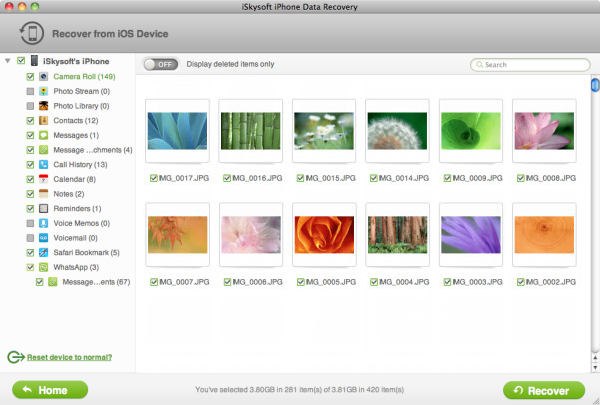The image size is (600, 405).
Task: Open the IMG_0008 pink lotus thumbnail
Action: point(544,131)
